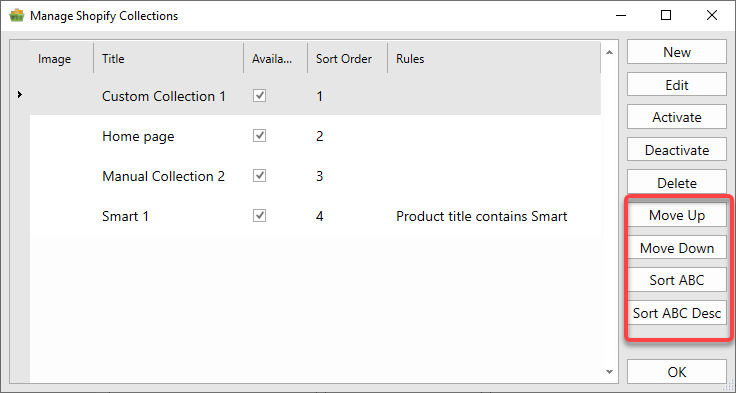Click the scrollbar down arrow
This screenshot has width=736, height=393.
tap(610, 372)
